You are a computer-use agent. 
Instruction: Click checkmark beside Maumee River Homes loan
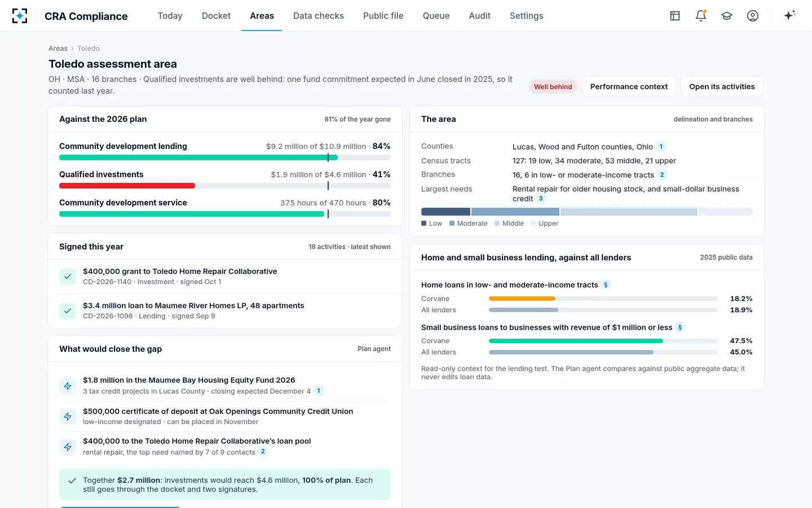pyautogui.click(x=68, y=310)
